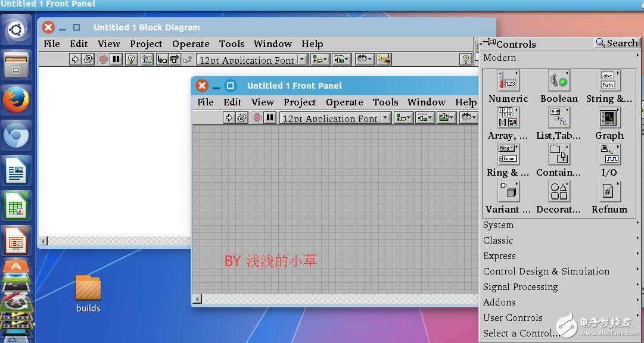Click Step Into button in Block Diagram
644x343 pixels.
coord(162,60)
